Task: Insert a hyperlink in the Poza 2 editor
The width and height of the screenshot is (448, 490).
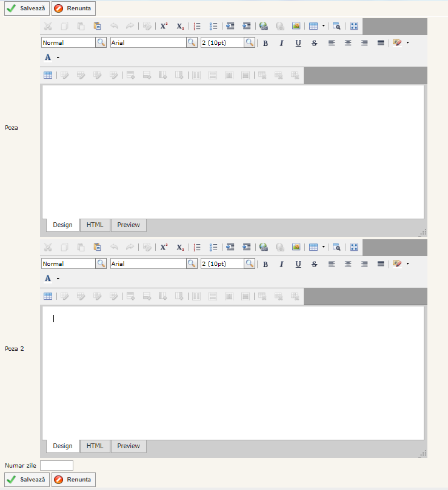Action: pos(263,247)
